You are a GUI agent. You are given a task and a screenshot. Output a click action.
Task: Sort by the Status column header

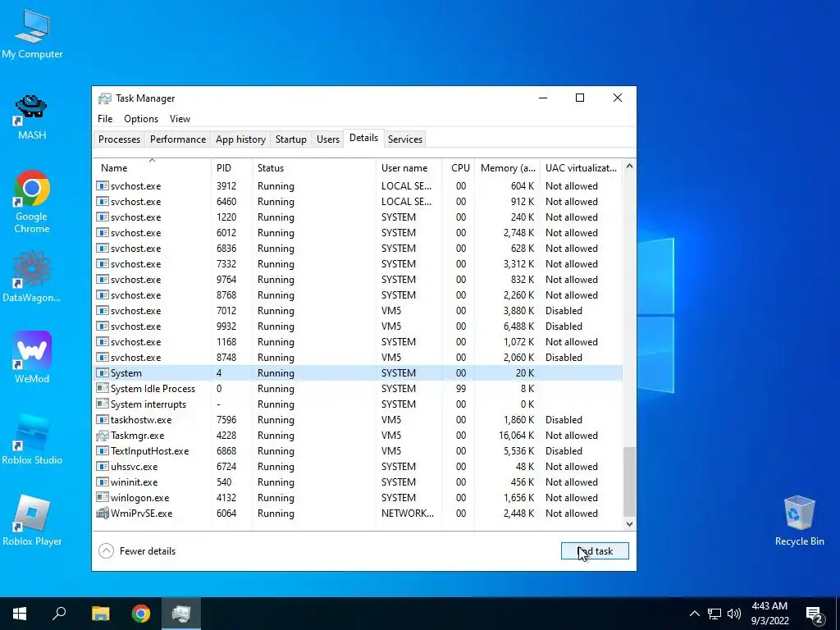(314, 167)
